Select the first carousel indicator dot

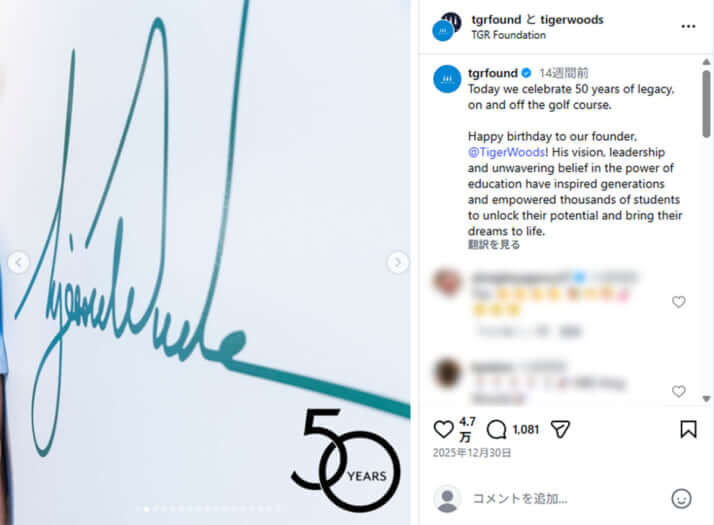(x=146, y=509)
